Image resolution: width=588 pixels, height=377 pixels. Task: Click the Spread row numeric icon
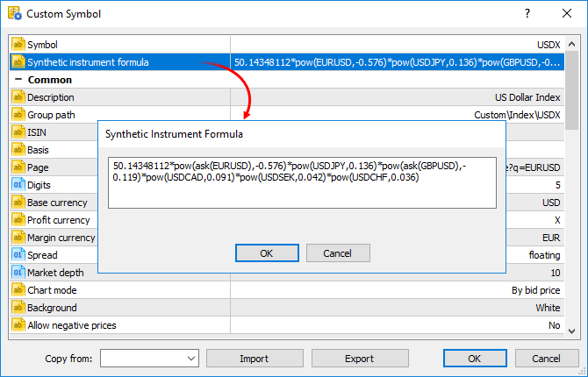click(x=18, y=255)
